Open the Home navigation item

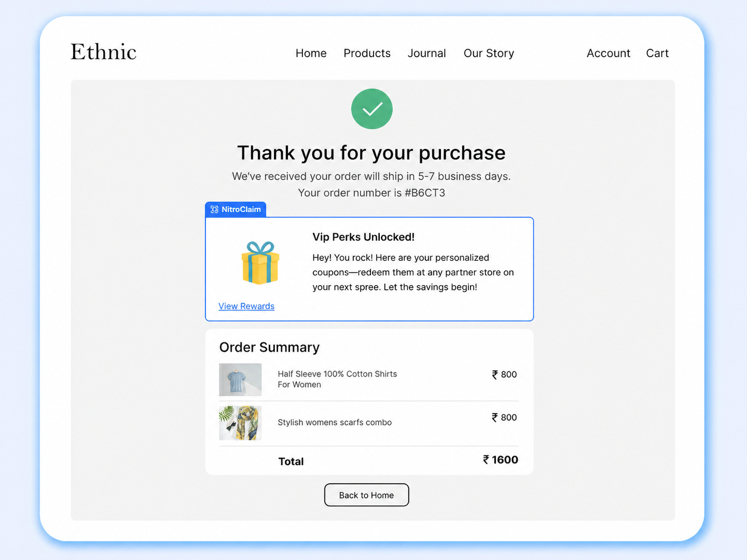click(x=311, y=53)
